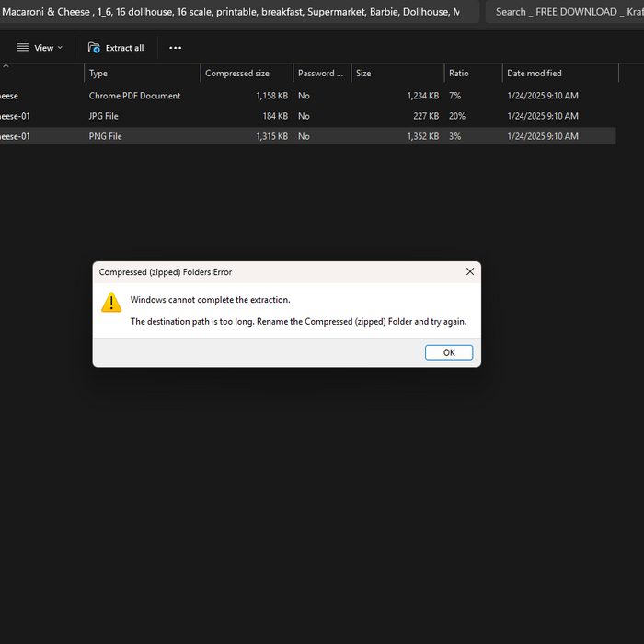Click the Search FREE DOWNLOAD search box

(565, 11)
